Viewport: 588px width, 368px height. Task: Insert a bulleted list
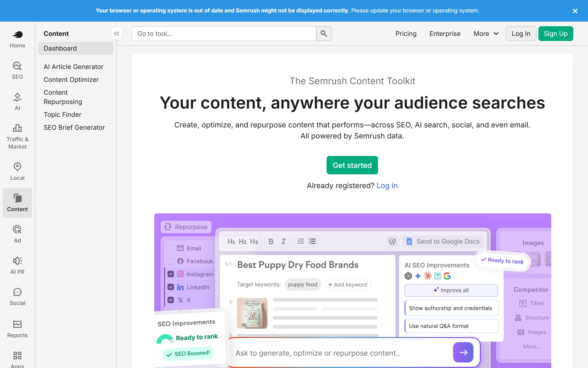click(312, 241)
